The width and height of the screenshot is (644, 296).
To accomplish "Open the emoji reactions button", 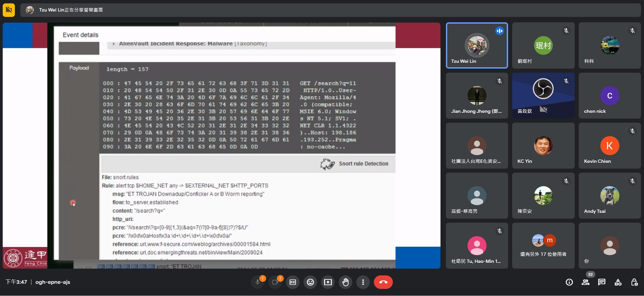I will point(310,282).
